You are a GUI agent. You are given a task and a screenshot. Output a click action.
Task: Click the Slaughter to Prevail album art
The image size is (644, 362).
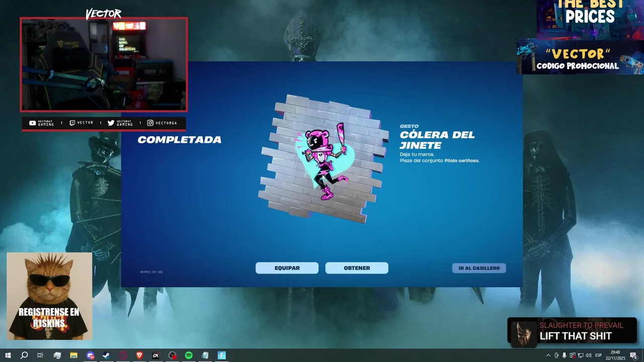click(x=524, y=334)
